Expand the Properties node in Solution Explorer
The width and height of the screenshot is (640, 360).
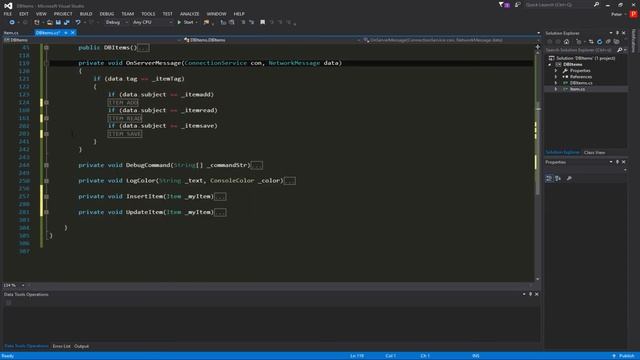556,71
